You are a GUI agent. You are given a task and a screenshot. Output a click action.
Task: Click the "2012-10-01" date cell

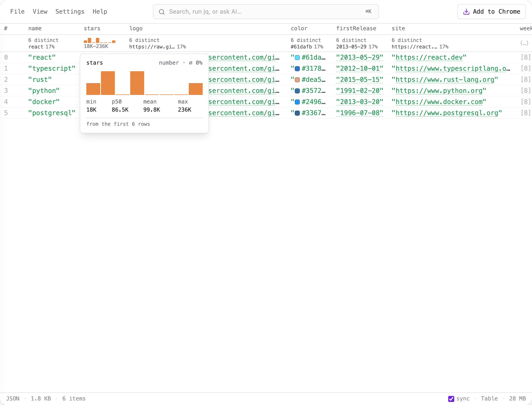point(360,69)
